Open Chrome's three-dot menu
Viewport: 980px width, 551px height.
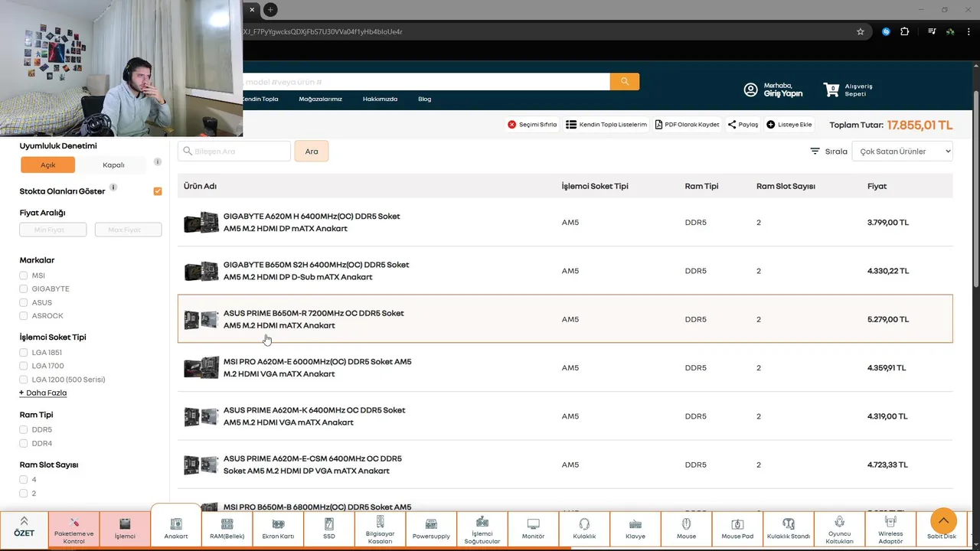click(968, 31)
